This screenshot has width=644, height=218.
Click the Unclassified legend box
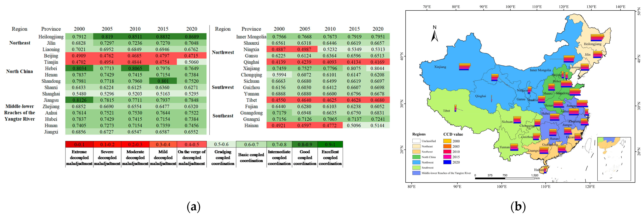click(x=416, y=141)
